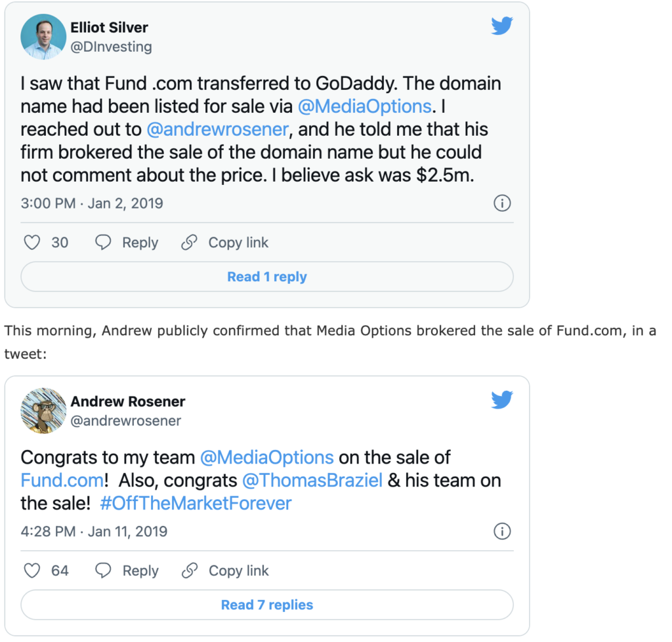Click the Reply speech bubble on Elliot Silver's tweet
Viewport: 672px width, 642px height.
(103, 243)
